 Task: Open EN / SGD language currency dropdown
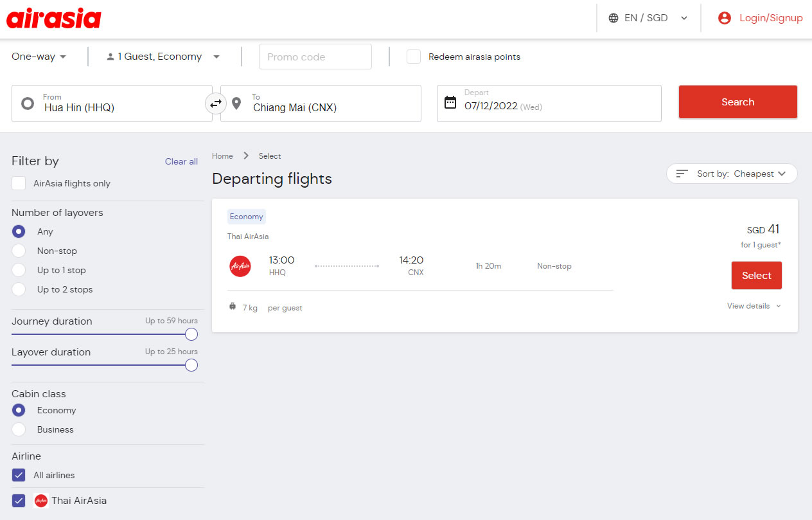649,18
